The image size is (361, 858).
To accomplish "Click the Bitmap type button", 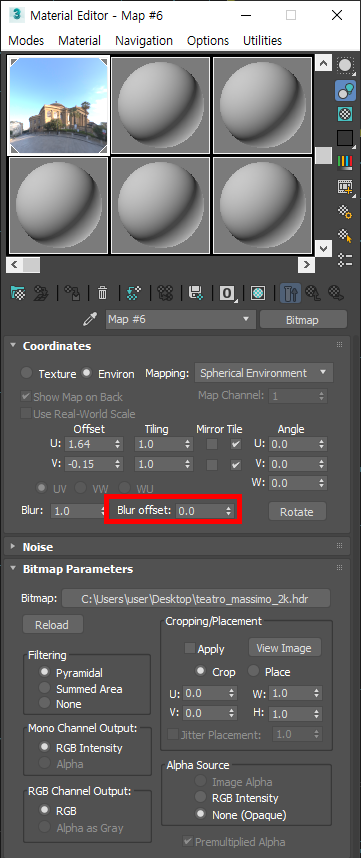I will 303,320.
